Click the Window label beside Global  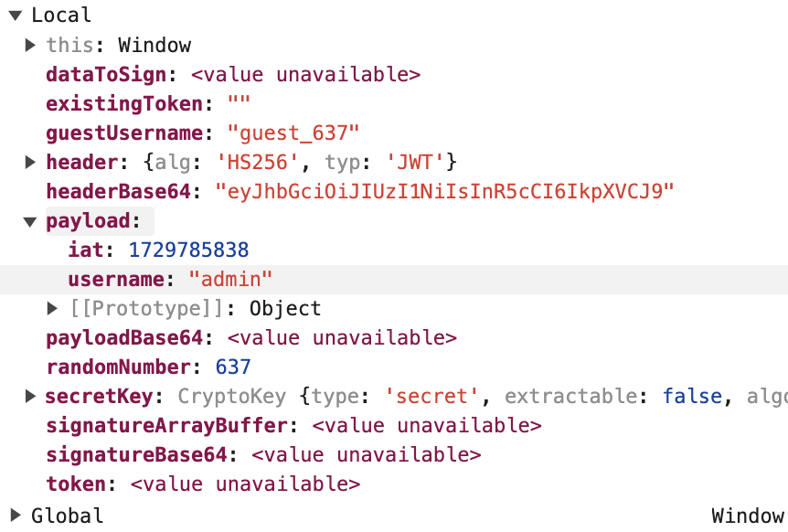pos(748,516)
